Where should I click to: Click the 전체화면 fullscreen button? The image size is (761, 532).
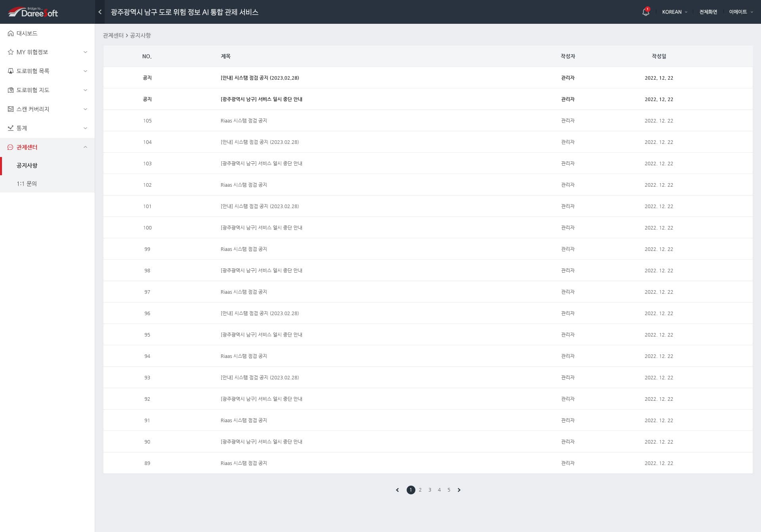(708, 12)
